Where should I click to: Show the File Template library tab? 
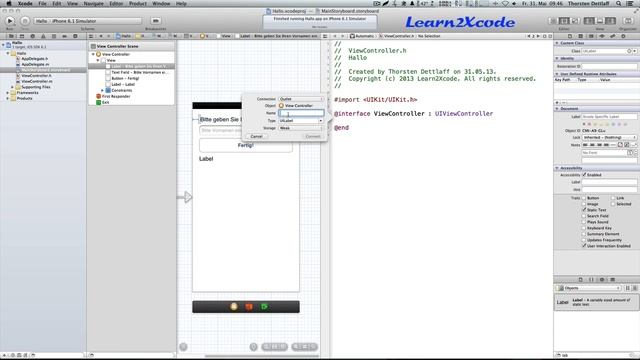580,280
